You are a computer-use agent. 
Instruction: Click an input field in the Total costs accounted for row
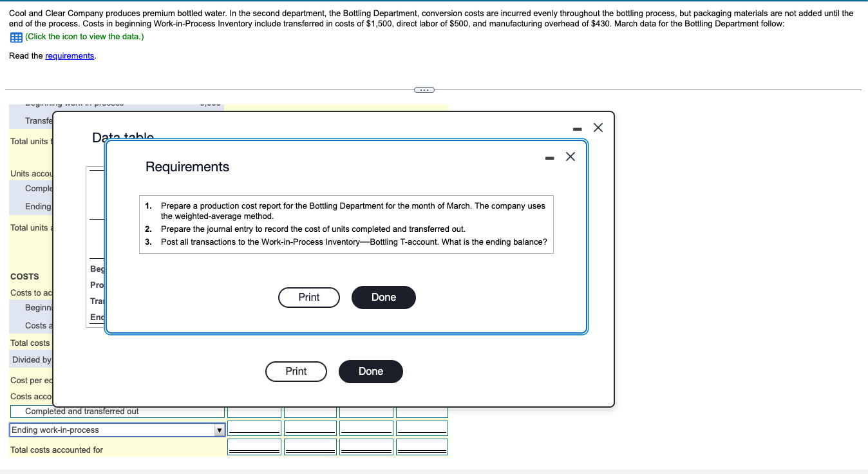tap(254, 446)
